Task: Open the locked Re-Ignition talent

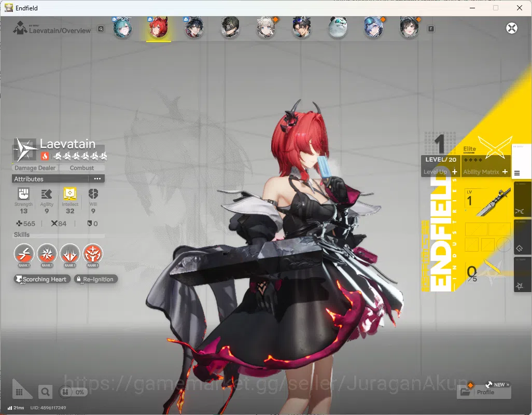Action: pyautogui.click(x=96, y=279)
